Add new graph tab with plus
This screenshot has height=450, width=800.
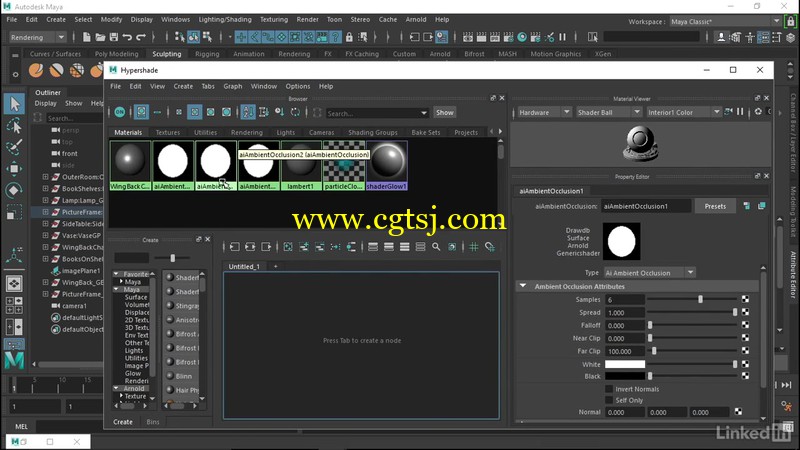(x=276, y=266)
